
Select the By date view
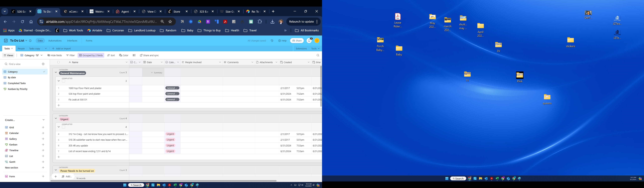coord(25,78)
